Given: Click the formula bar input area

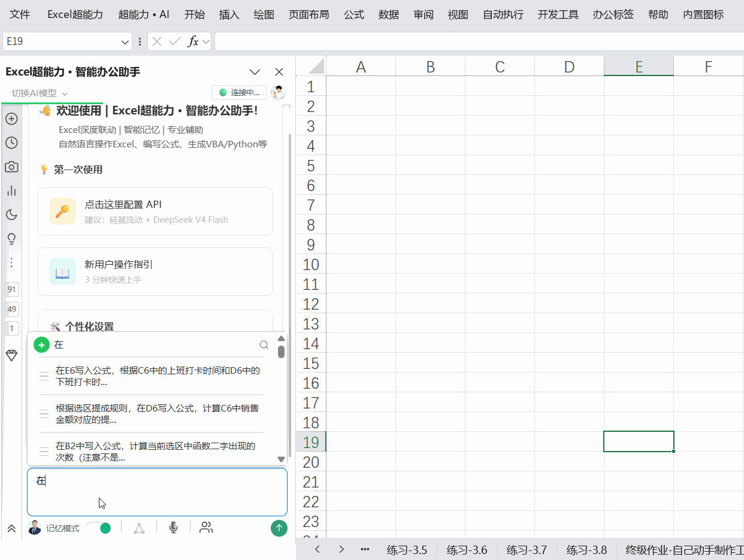Looking at the screenshot, I should tap(479, 41).
